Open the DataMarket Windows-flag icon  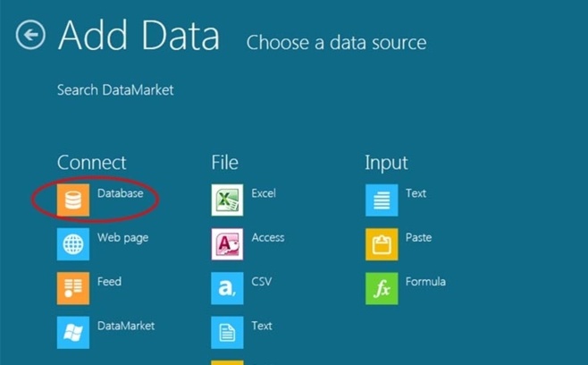click(x=73, y=332)
